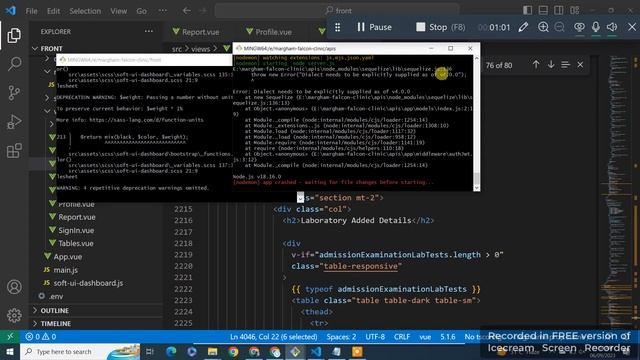
Task: Toggle the recorder microphone
Action: [596, 27]
